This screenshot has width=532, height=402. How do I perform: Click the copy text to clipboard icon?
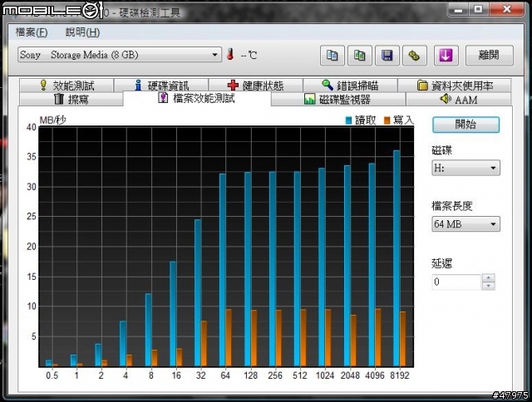(x=332, y=56)
